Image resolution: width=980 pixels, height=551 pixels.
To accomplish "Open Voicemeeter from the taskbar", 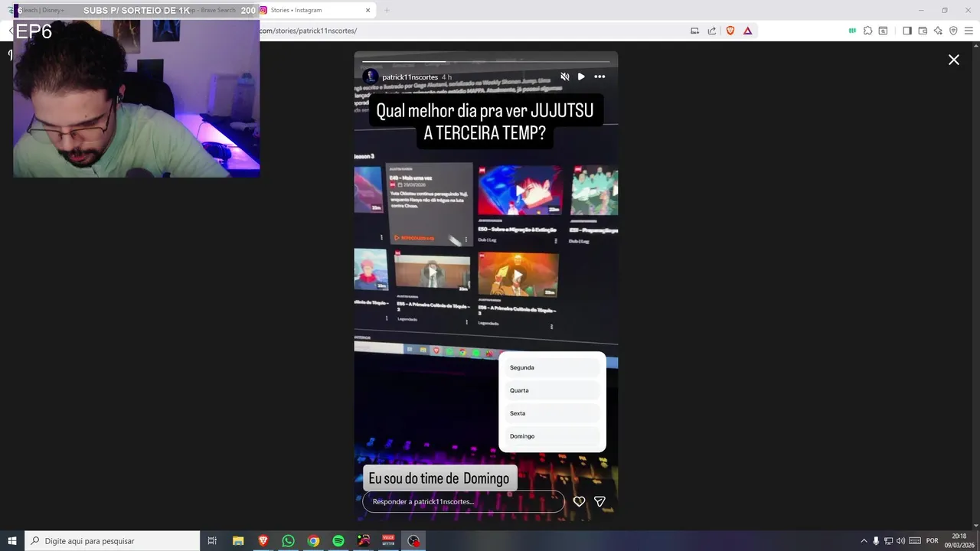I will [388, 541].
